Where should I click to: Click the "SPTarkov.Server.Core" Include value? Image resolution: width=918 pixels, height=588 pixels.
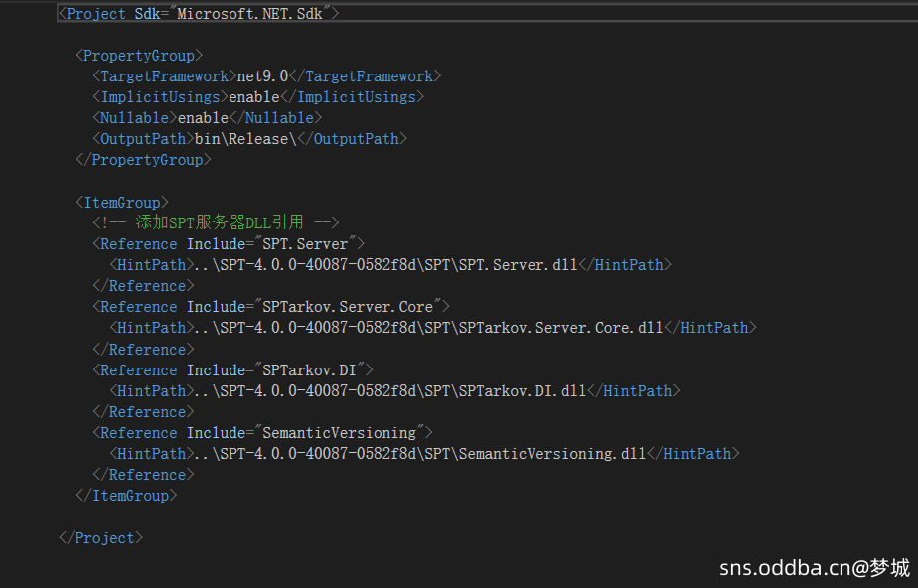353,307
